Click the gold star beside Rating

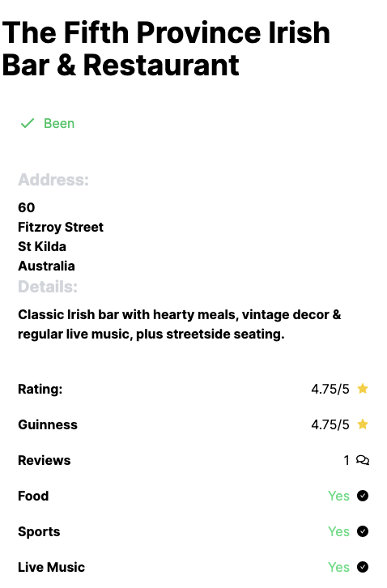363,389
